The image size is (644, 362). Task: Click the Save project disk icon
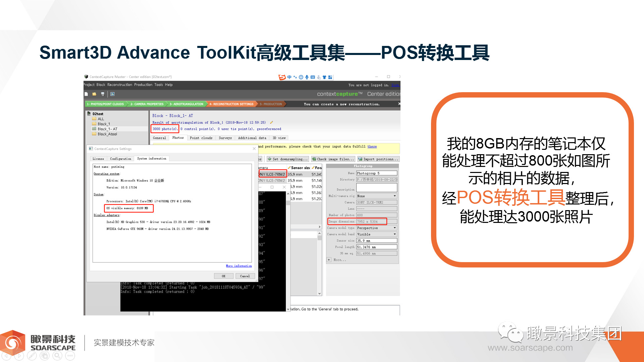point(103,94)
